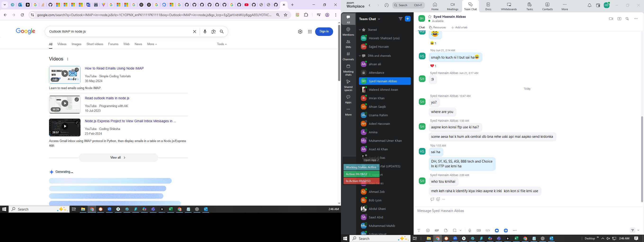Screen dimensions: 644x242
Task: Open the Google Tools dropdown
Action: coord(222,44)
